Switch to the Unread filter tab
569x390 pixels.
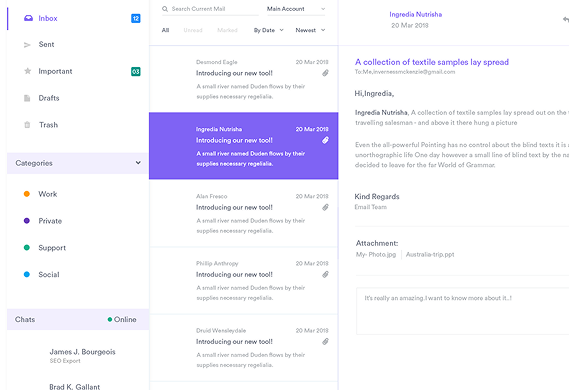pos(193,30)
